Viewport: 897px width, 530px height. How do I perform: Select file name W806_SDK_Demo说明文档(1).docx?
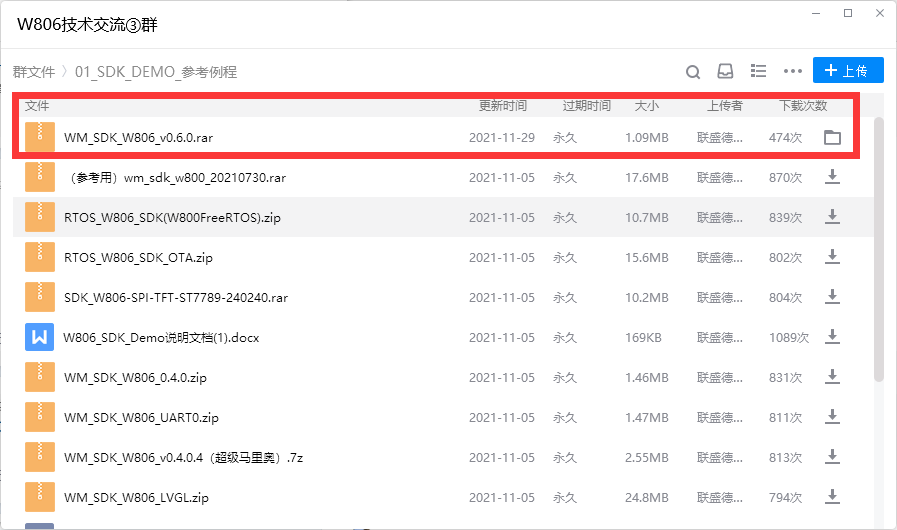coord(161,338)
